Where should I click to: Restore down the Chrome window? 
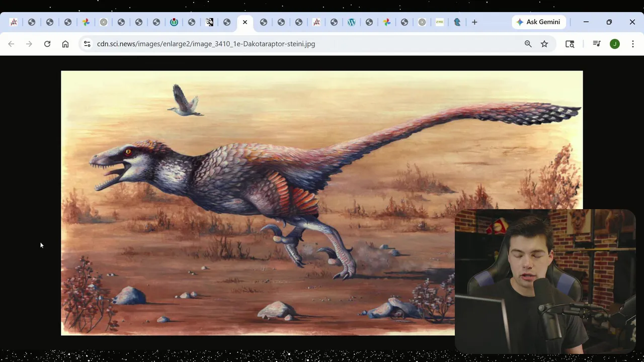[x=609, y=22]
